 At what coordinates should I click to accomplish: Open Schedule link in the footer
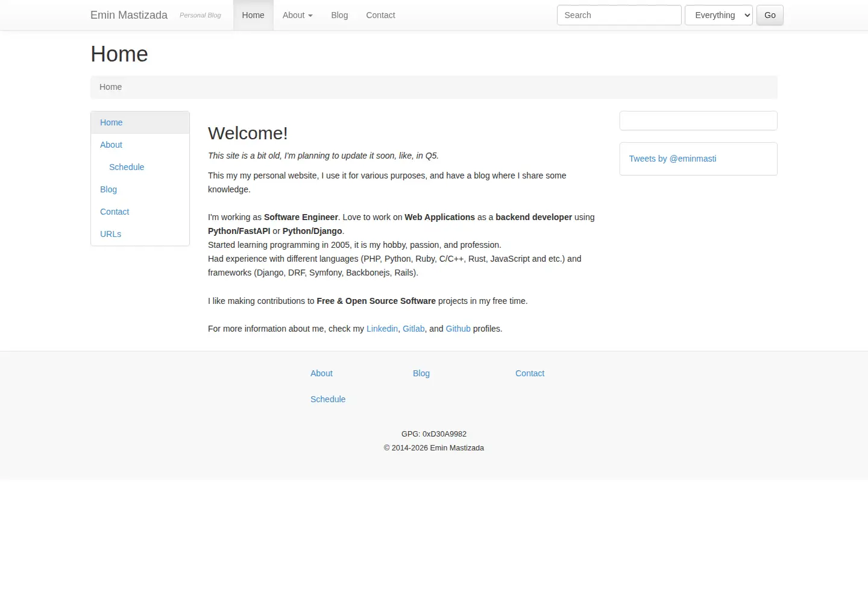[x=328, y=399]
